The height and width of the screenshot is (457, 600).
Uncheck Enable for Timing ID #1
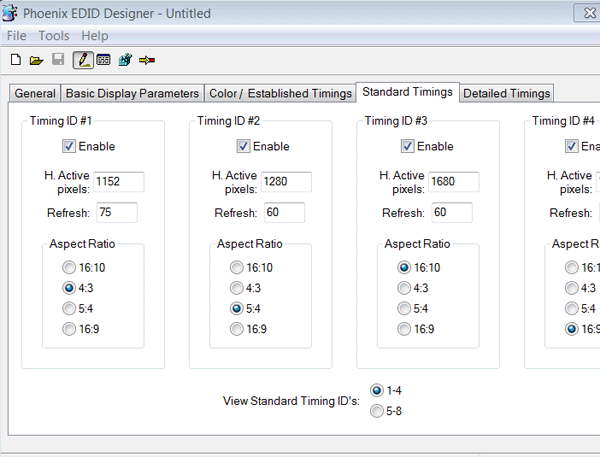click(x=69, y=146)
